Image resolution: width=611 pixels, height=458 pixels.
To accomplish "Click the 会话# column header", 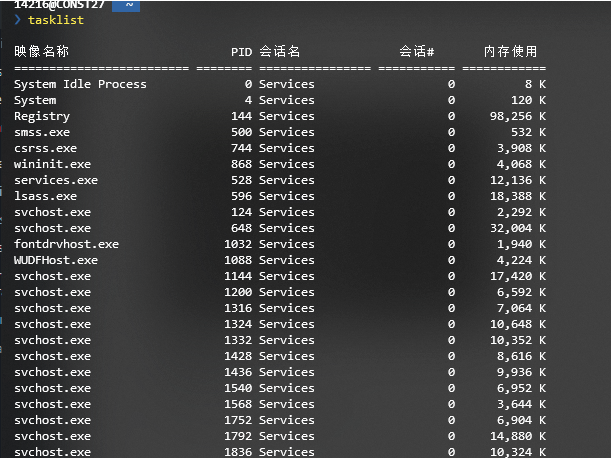I will pyautogui.click(x=417, y=51).
